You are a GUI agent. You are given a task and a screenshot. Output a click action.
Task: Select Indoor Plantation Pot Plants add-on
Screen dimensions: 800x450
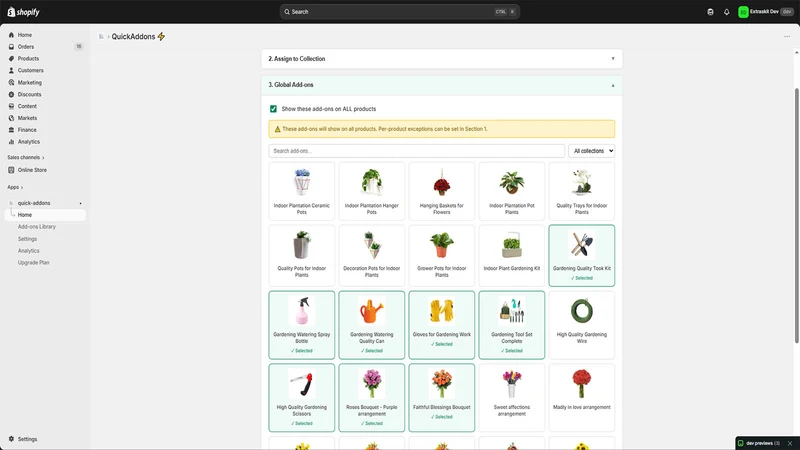click(x=512, y=191)
